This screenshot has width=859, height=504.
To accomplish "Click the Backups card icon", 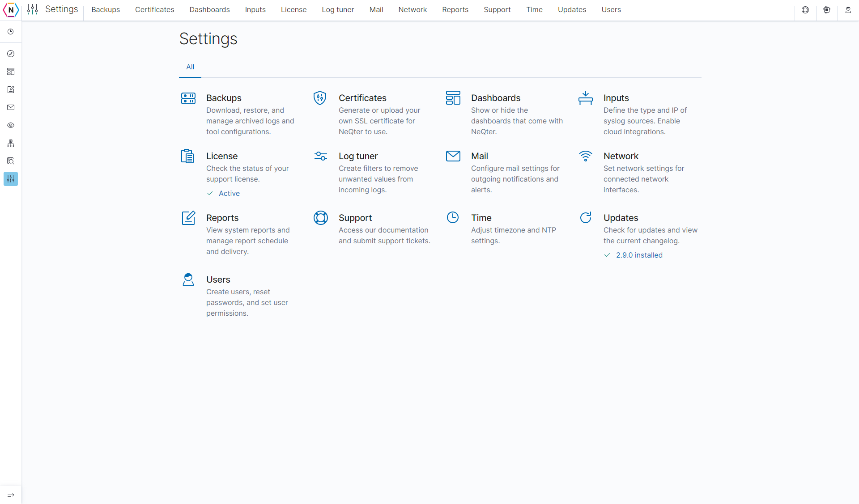I will (188, 98).
